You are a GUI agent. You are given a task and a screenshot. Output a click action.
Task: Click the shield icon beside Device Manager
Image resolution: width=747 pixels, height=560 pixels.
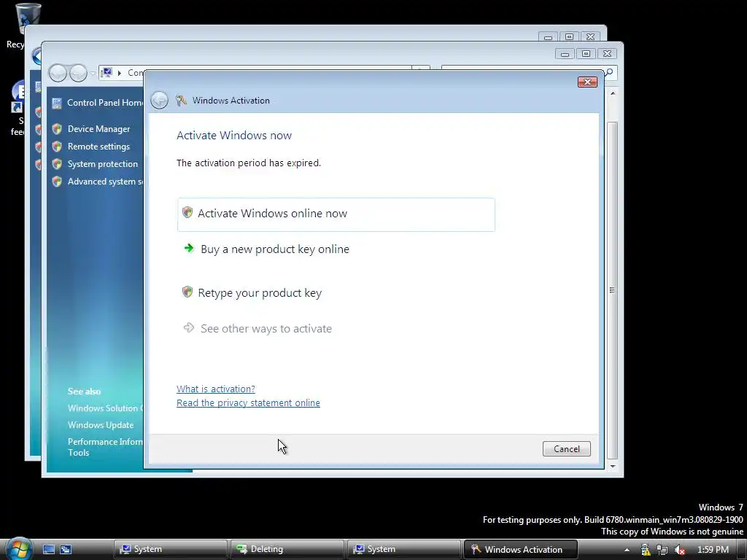coord(57,129)
